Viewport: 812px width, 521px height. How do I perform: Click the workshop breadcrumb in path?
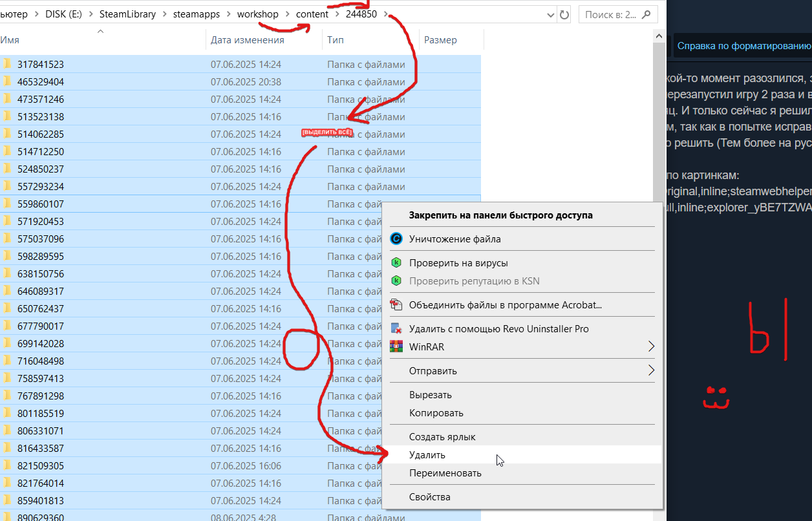258,14
